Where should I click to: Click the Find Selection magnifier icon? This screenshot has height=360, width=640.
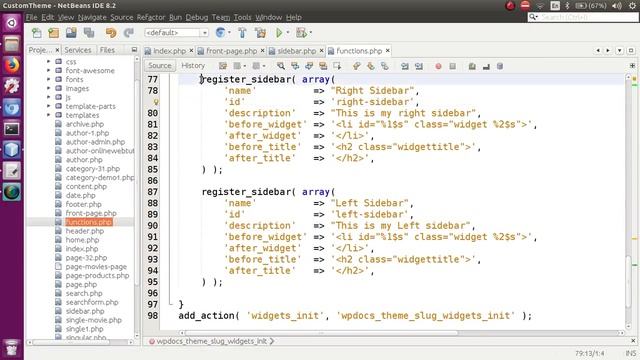pos(281,66)
